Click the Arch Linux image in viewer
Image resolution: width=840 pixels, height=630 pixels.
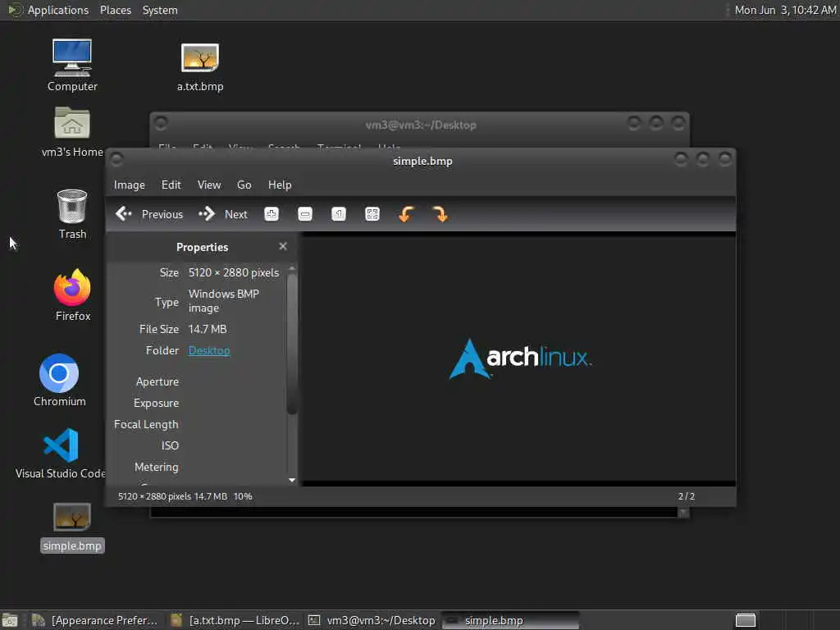(520, 358)
